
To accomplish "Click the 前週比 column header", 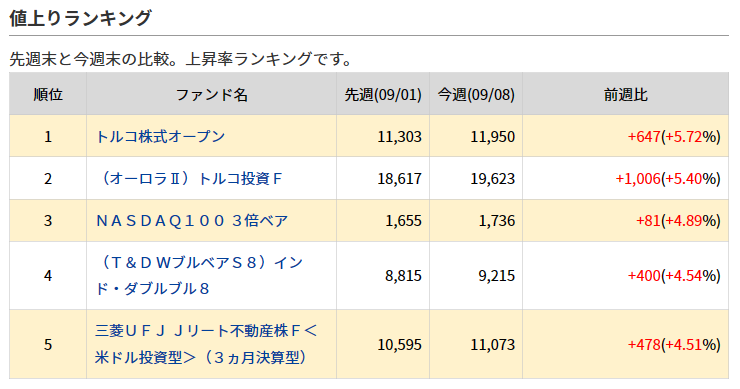I will point(625,94).
